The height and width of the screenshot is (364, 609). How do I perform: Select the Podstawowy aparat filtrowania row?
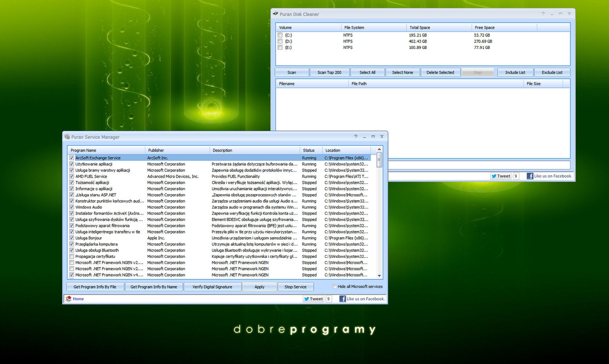[219, 226]
